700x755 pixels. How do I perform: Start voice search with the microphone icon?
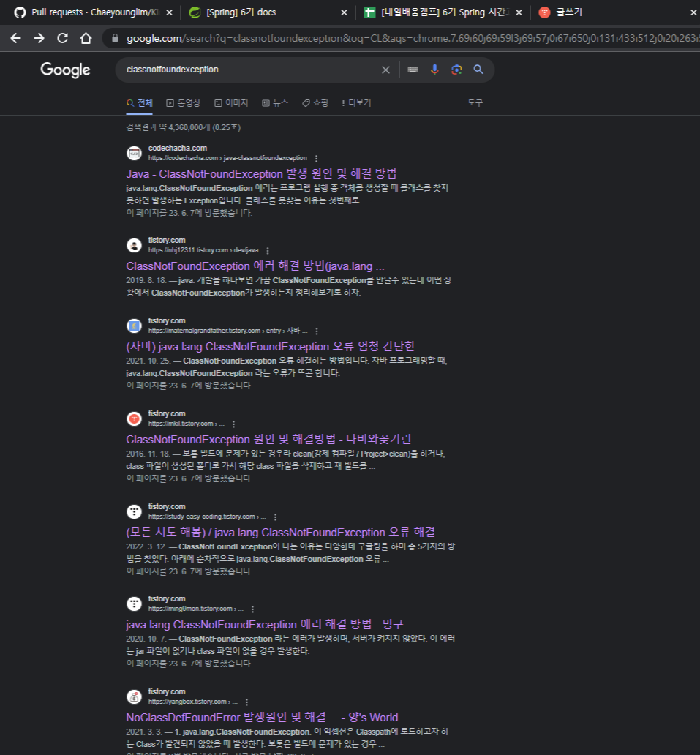[434, 70]
